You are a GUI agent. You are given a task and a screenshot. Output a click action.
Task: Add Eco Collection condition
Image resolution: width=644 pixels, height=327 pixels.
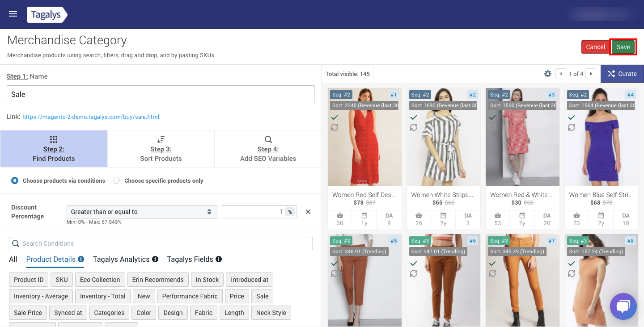pyautogui.click(x=100, y=280)
